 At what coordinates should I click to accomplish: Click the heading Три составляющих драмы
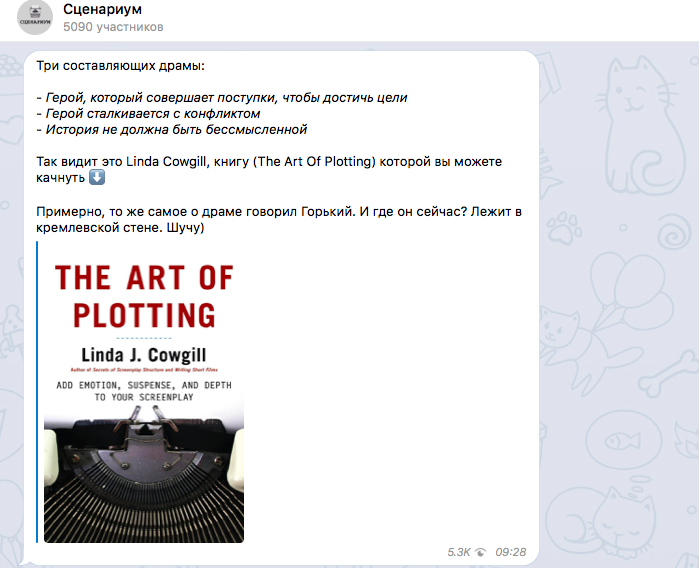120,66
